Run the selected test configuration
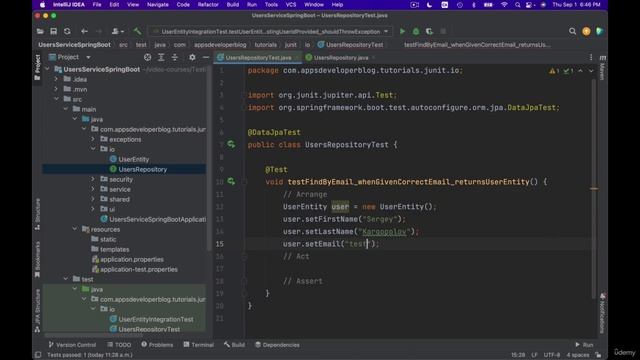This screenshot has width=640, height=360. pyautogui.click(x=402, y=31)
